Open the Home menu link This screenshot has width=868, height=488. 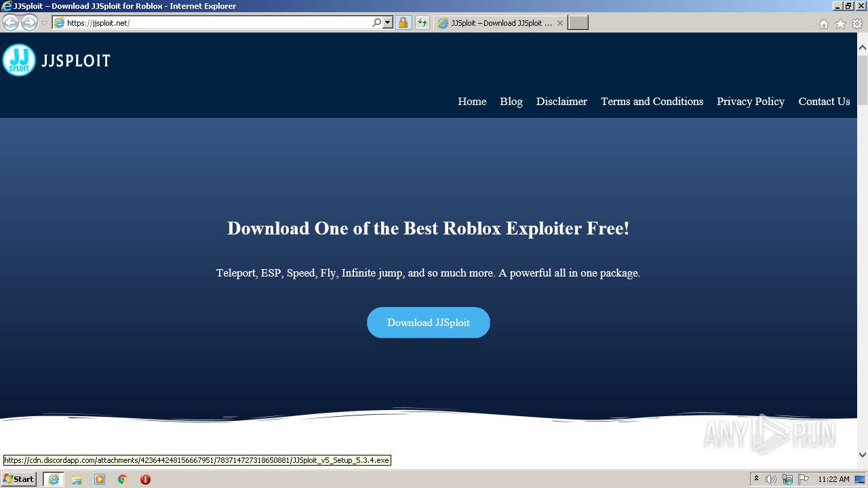coord(472,101)
